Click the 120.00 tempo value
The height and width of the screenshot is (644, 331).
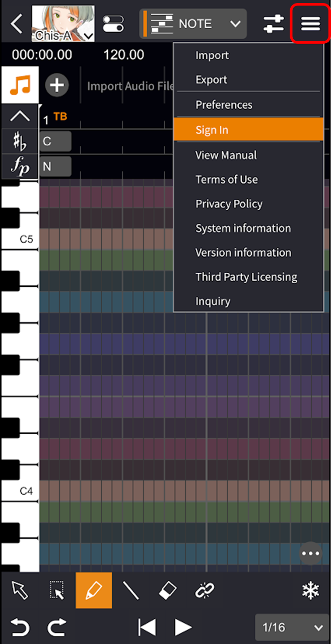[124, 54]
